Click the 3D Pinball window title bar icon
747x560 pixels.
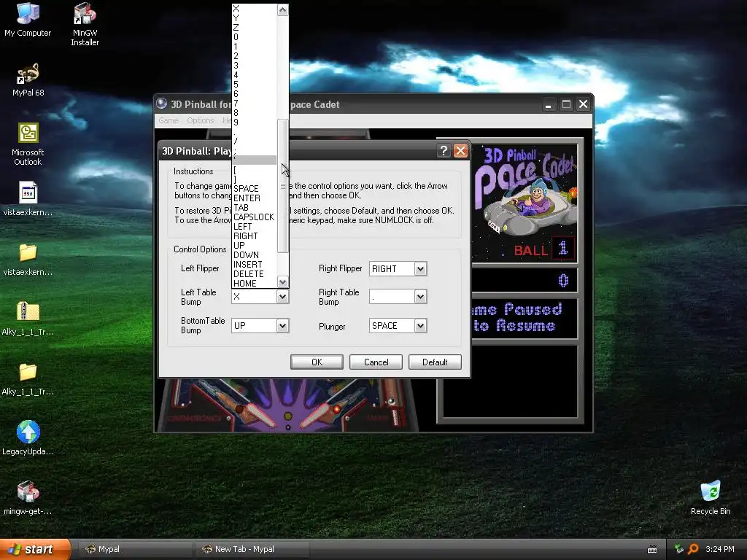pyautogui.click(x=162, y=104)
